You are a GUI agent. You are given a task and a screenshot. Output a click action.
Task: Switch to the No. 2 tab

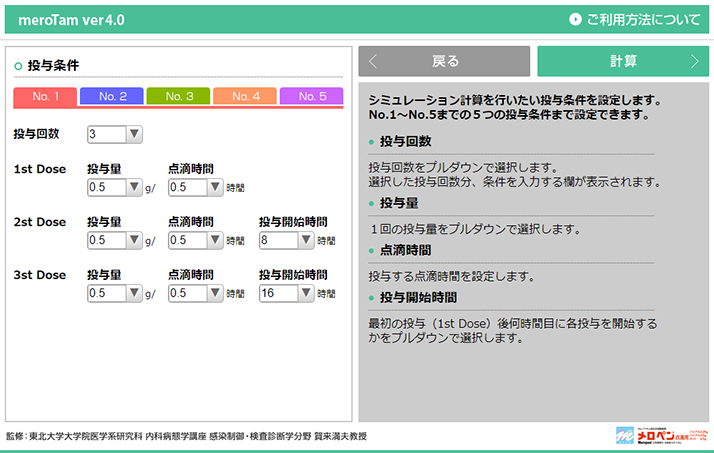111,97
